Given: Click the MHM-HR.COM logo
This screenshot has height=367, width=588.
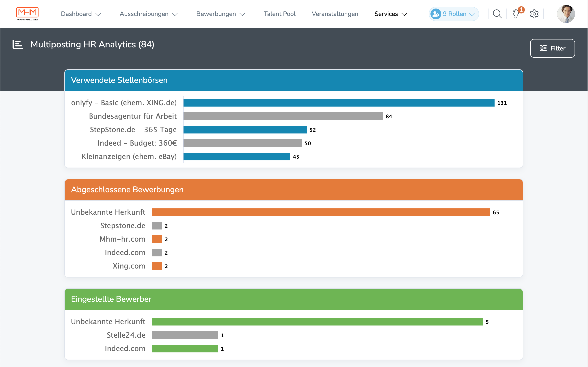Looking at the screenshot, I should click(x=27, y=14).
